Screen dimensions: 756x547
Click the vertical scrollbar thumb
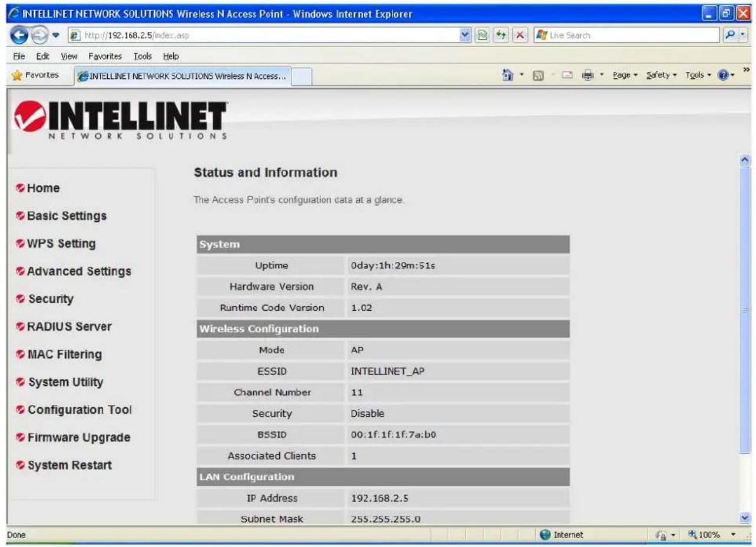pos(745,310)
